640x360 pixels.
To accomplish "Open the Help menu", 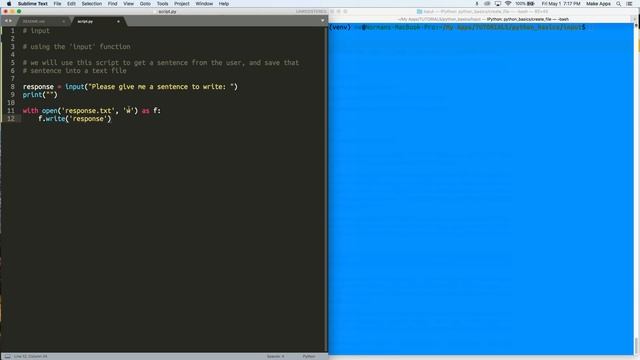I will (x=224, y=4).
